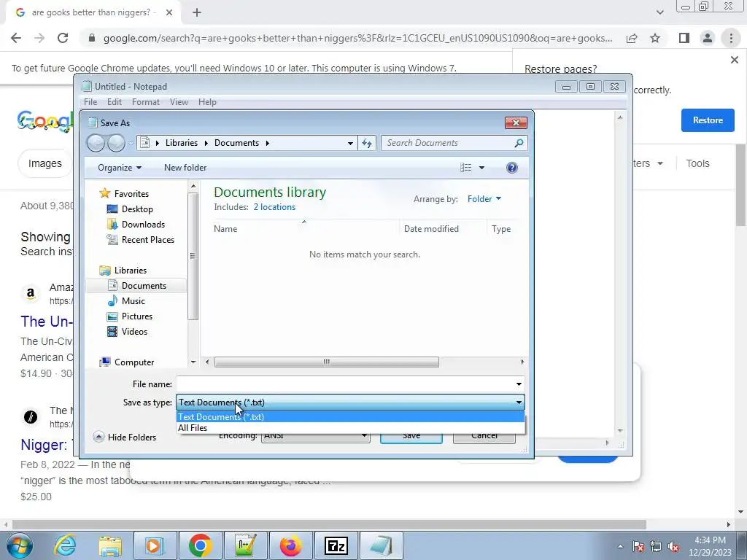747x560 pixels.
Task: Dismiss the Restore pages popup
Action: pyautogui.click(x=734, y=60)
